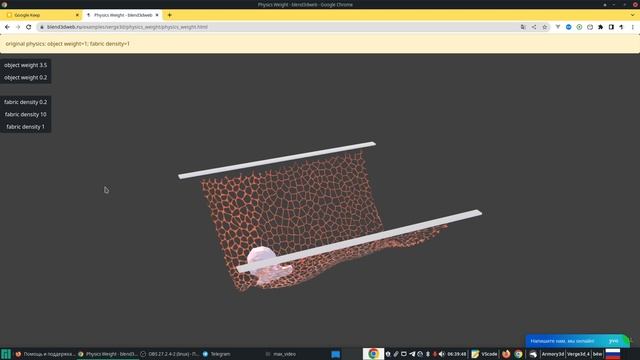Open the blue round extension icon
The width and height of the screenshot is (640, 360).
point(569,27)
